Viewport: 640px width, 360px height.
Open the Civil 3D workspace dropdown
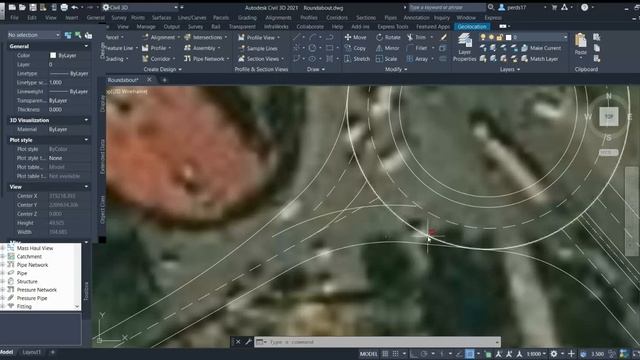tap(141, 7)
